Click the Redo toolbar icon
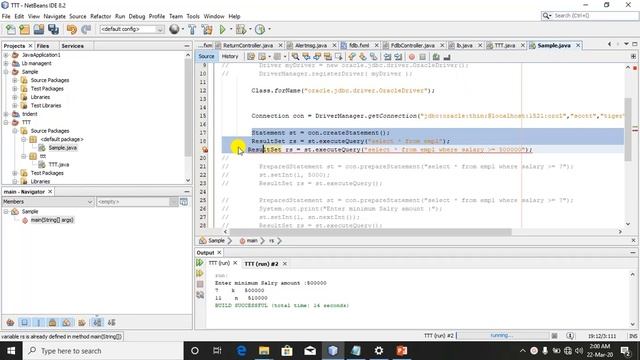 click(86, 29)
